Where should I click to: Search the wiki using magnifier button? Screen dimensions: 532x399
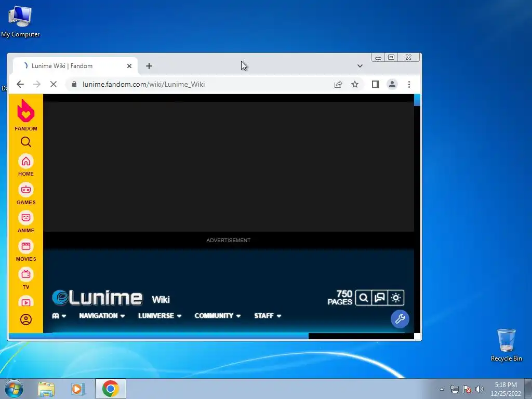(363, 298)
